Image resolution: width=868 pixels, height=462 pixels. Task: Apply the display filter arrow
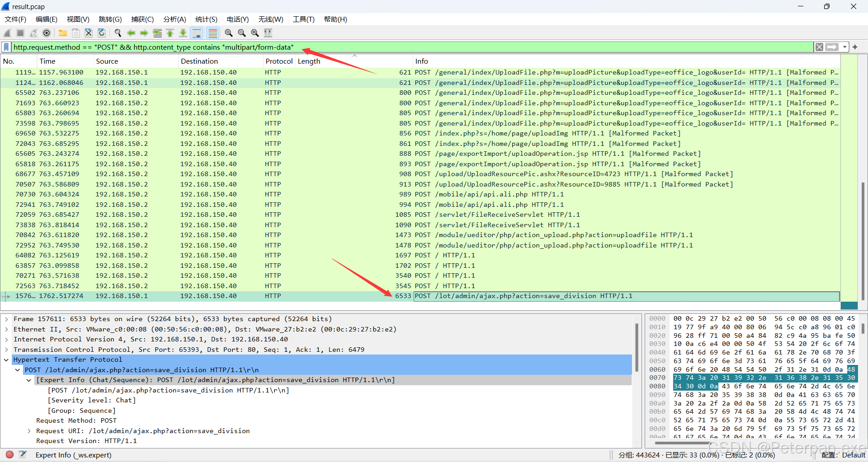[x=832, y=47]
